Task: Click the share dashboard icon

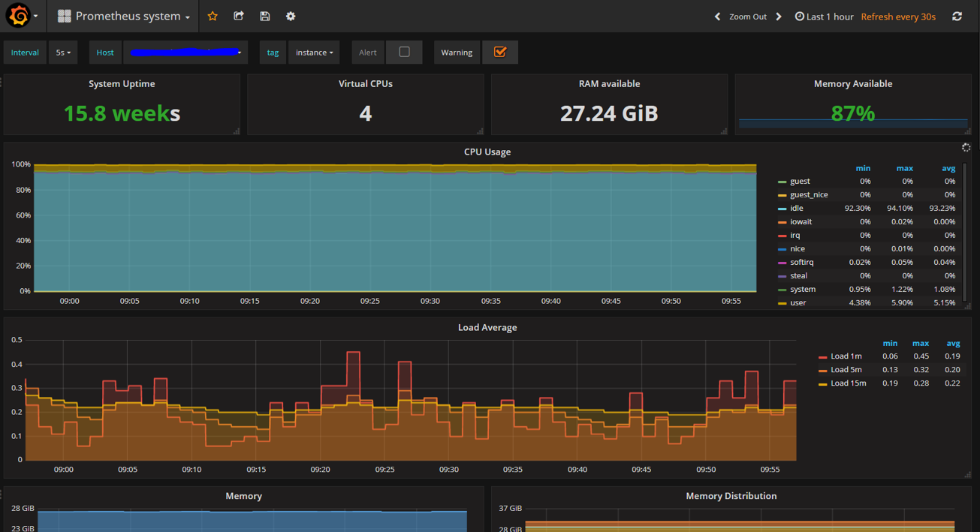Action: (239, 16)
